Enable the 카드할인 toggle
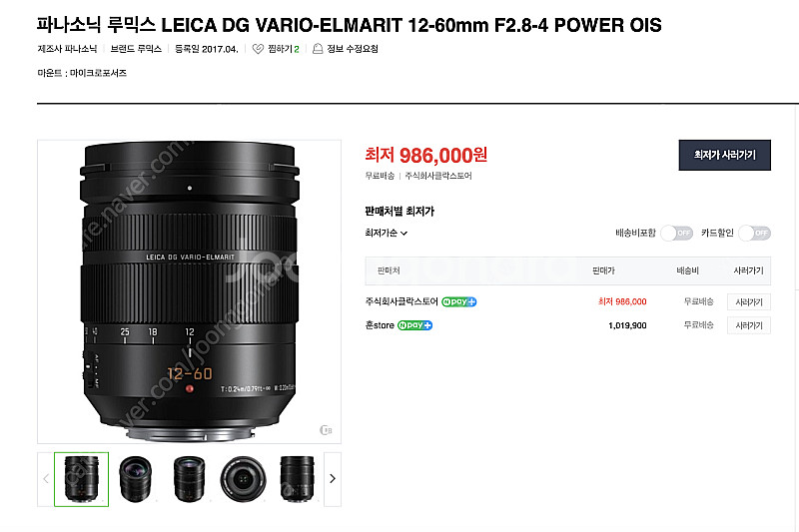This screenshot has height=532, width=799. [x=755, y=234]
